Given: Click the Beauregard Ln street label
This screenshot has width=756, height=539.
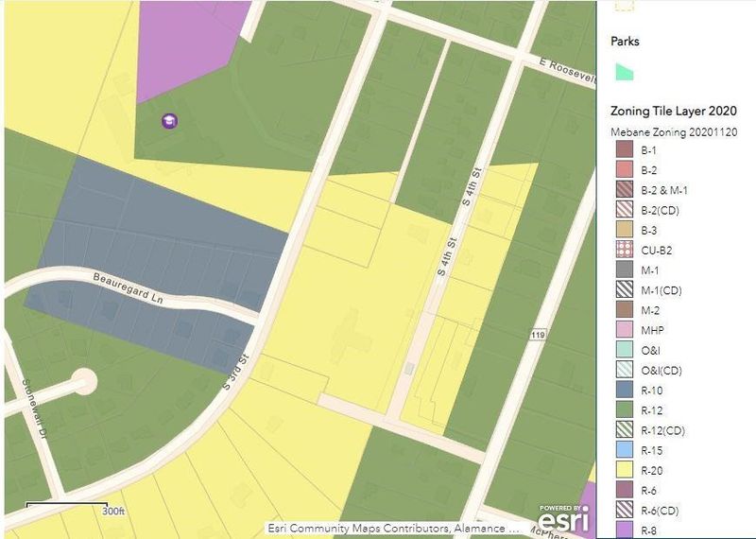Looking at the screenshot, I should (x=128, y=288).
